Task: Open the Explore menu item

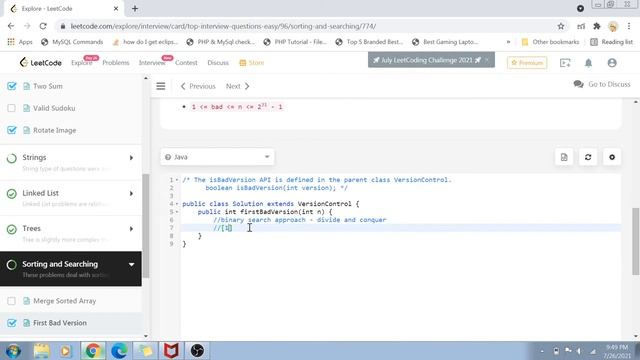Action: (81, 63)
